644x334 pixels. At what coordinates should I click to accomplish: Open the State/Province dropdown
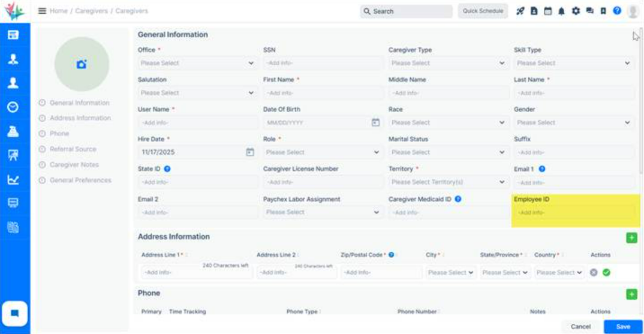(x=505, y=272)
